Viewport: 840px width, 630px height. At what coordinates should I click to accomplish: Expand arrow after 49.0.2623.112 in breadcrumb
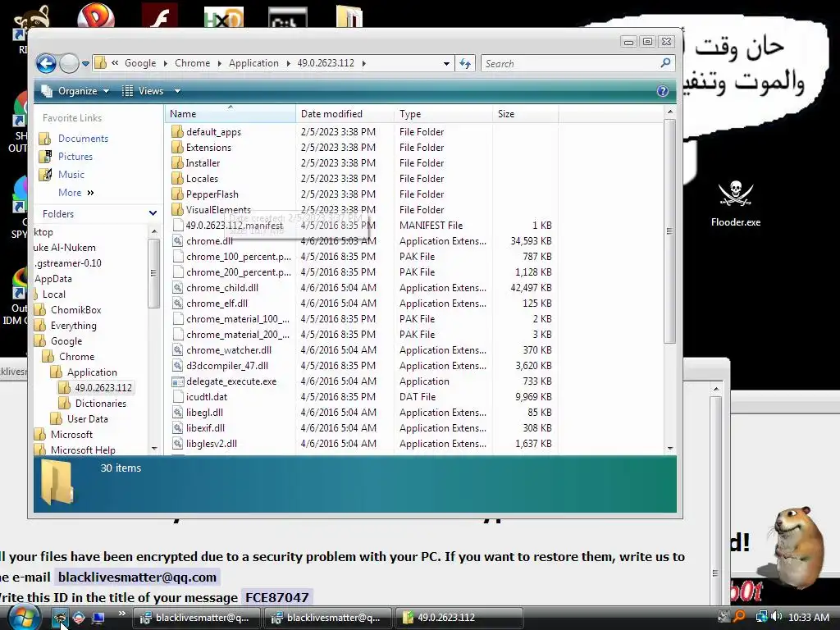(x=364, y=63)
